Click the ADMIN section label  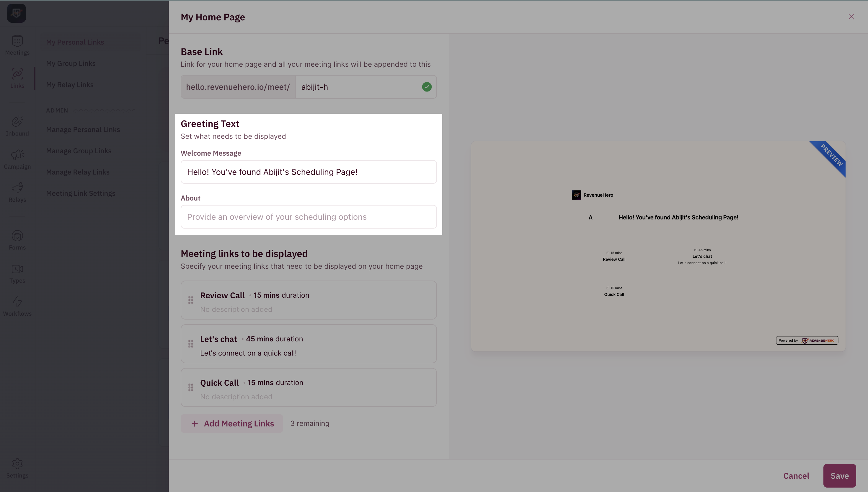pyautogui.click(x=57, y=110)
